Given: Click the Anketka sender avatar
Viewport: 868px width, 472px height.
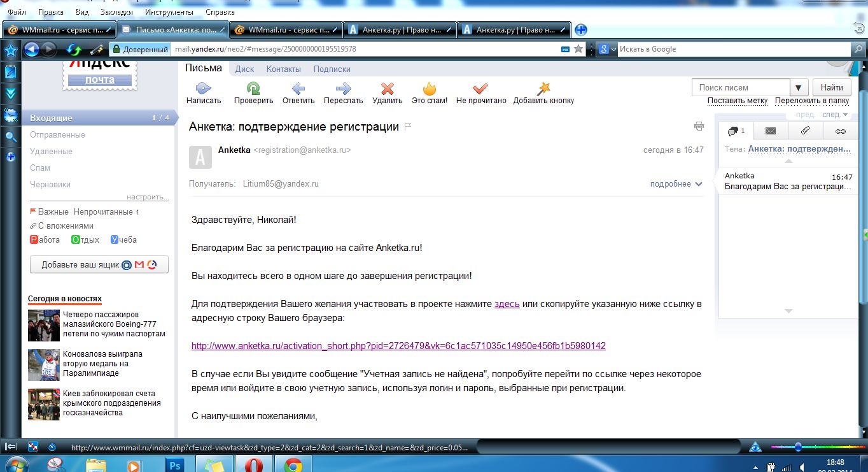Looking at the screenshot, I should pos(200,157).
